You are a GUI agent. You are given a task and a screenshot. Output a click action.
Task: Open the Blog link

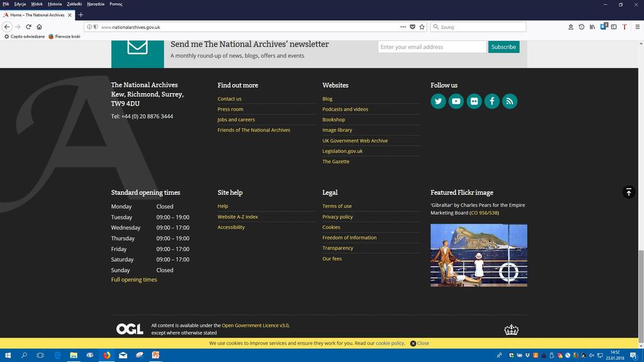coord(327,99)
